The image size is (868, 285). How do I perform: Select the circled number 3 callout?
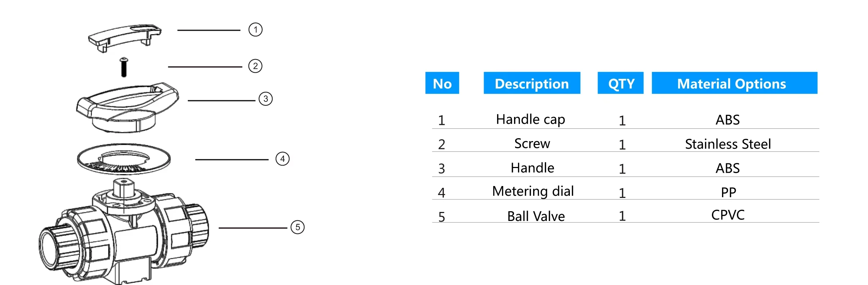pos(266,99)
